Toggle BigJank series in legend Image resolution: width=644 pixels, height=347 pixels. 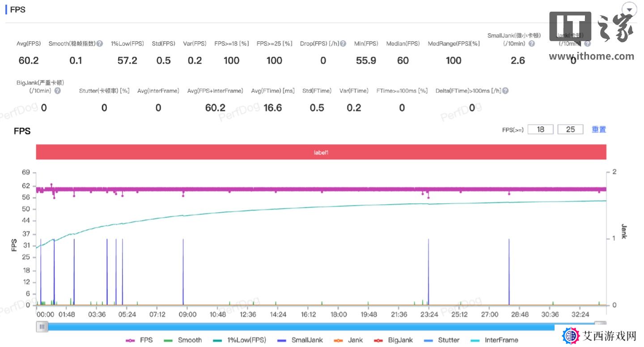click(x=394, y=340)
